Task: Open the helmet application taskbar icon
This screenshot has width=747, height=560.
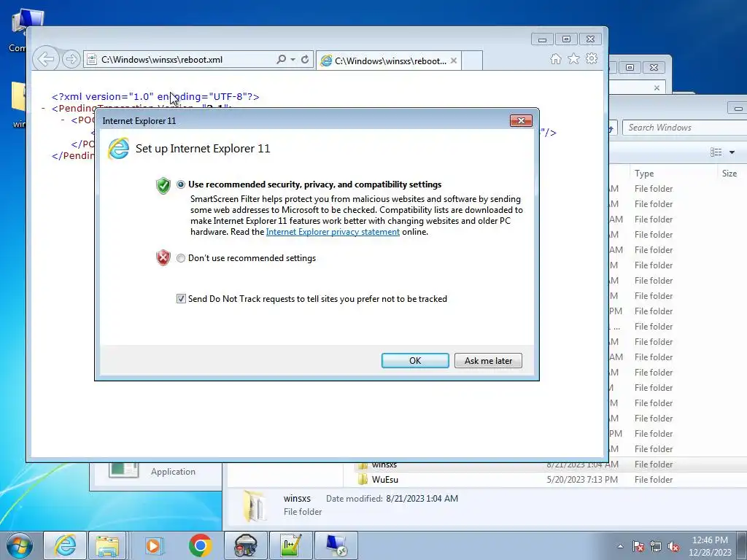Action: click(246, 545)
